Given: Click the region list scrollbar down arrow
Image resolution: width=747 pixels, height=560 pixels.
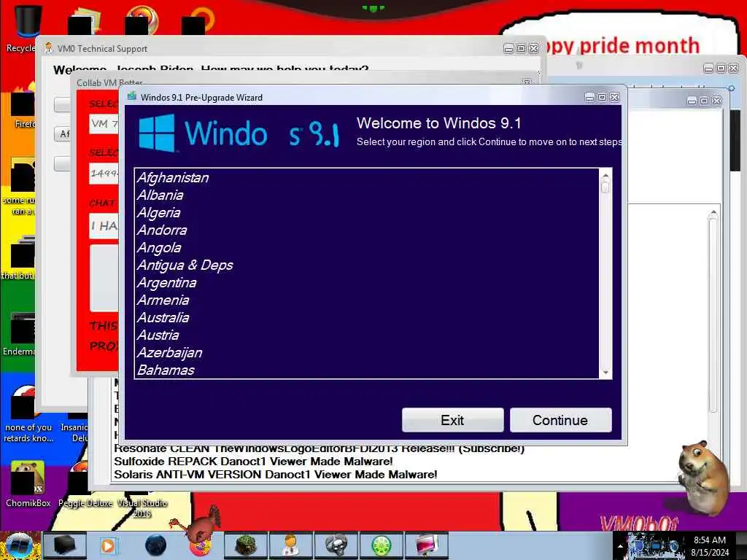Looking at the screenshot, I should point(605,373).
